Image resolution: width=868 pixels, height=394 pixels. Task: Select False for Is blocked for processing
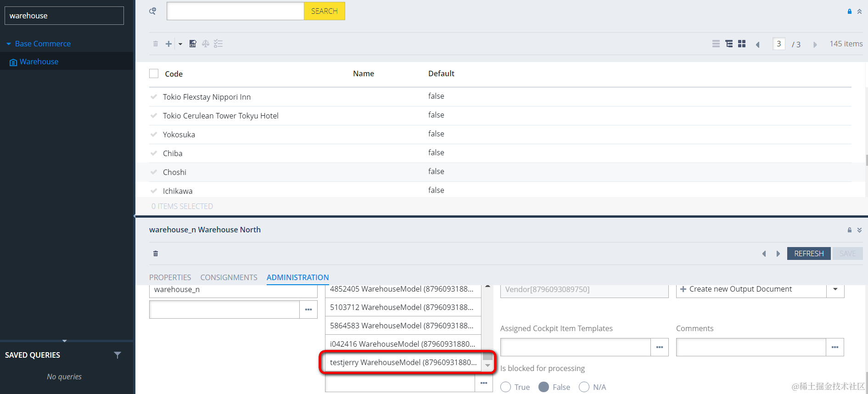coord(543,387)
